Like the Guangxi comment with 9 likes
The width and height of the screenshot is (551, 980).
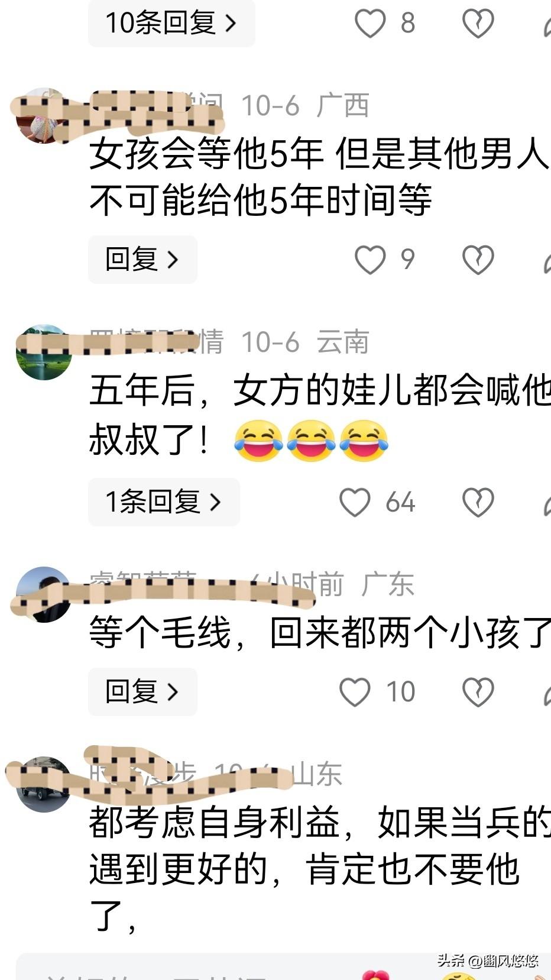coord(370,260)
